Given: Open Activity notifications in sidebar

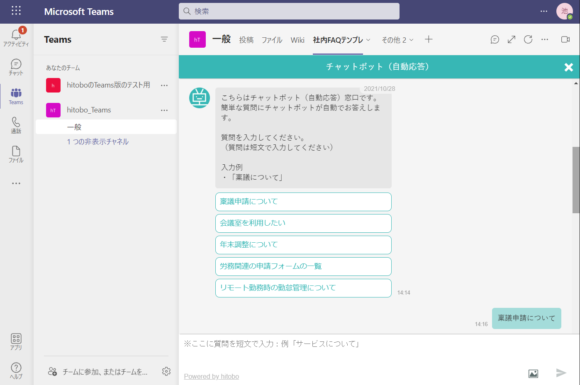Looking at the screenshot, I should tap(16, 38).
